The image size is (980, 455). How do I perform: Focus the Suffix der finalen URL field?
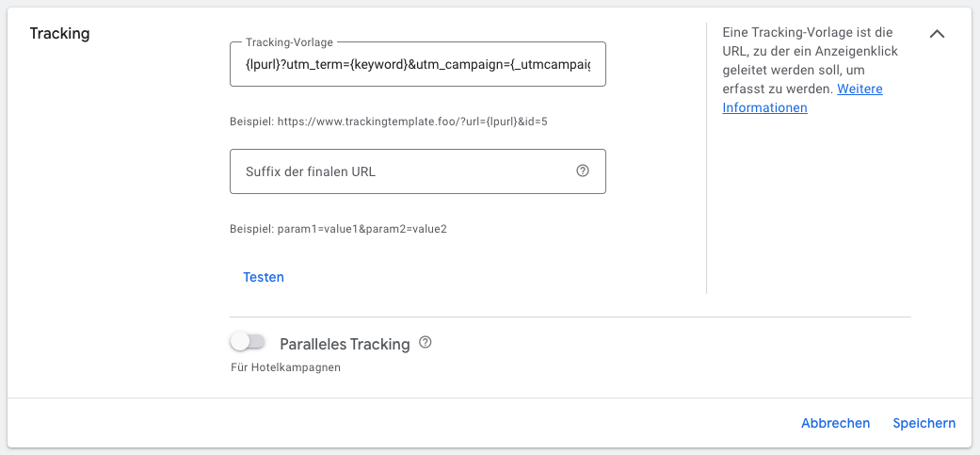(417, 171)
